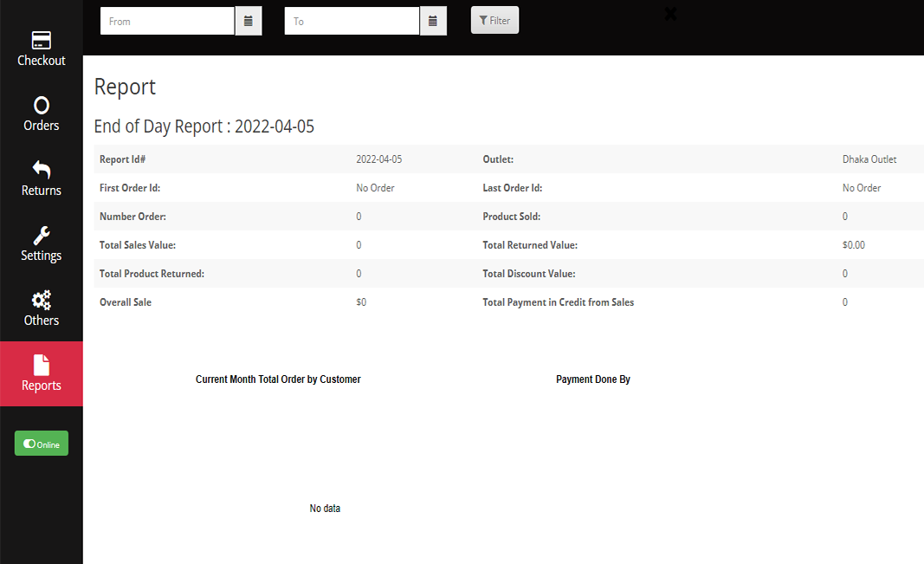Open Returns with the reply arrow icon
The height and width of the screenshot is (564, 924).
42,170
